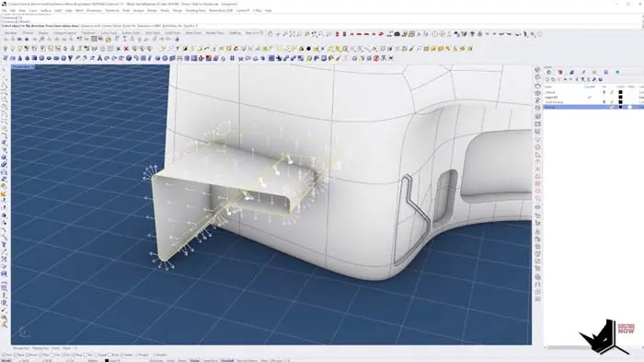
Task: Switch to the Surface Tools toolbar tab
Action: coord(131,33)
